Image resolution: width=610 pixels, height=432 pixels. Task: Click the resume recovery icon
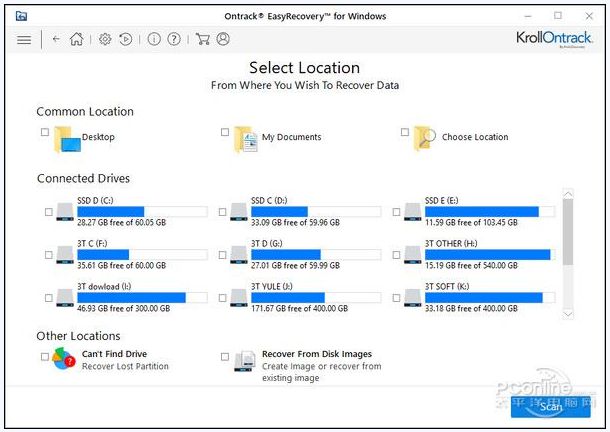(x=126, y=39)
